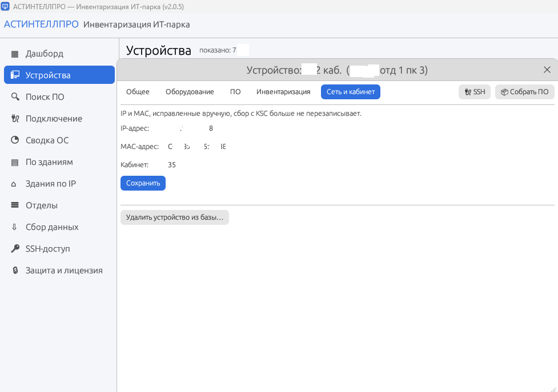Click the KSC overwrite note text

point(241,114)
